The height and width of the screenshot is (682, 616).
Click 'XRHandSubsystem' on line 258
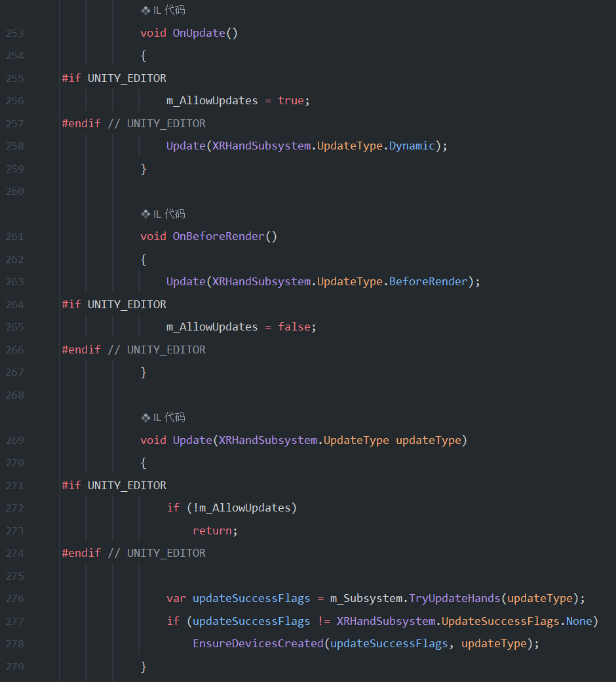[x=261, y=146]
